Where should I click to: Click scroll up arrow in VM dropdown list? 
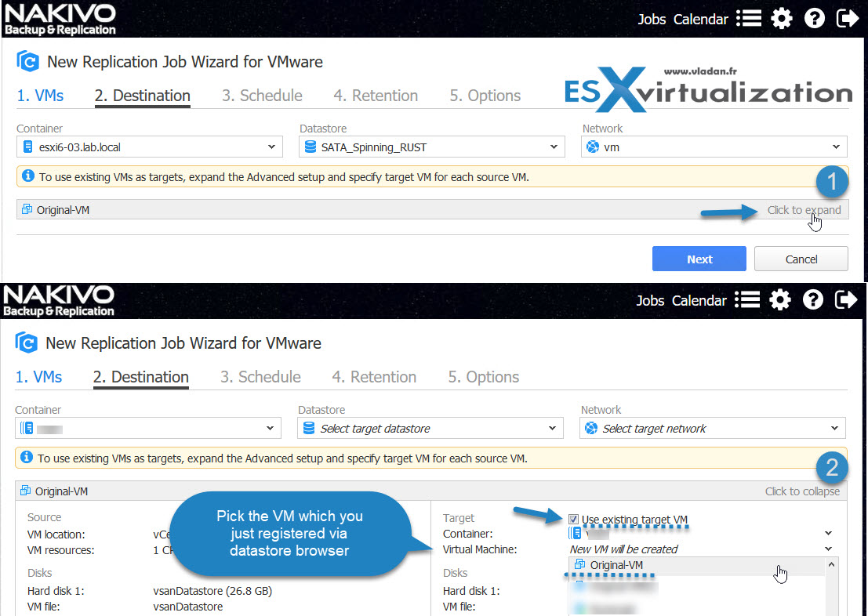coord(831,564)
